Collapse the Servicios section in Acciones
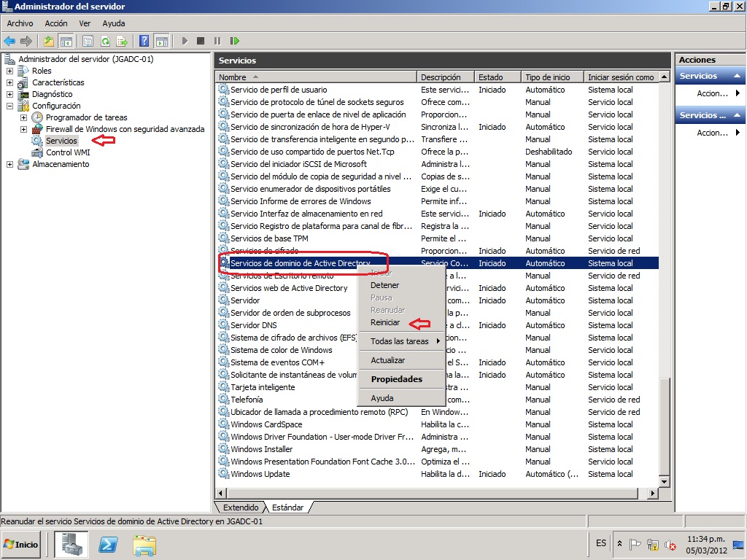Image resolution: width=747 pixels, height=560 pixels. 737,76
